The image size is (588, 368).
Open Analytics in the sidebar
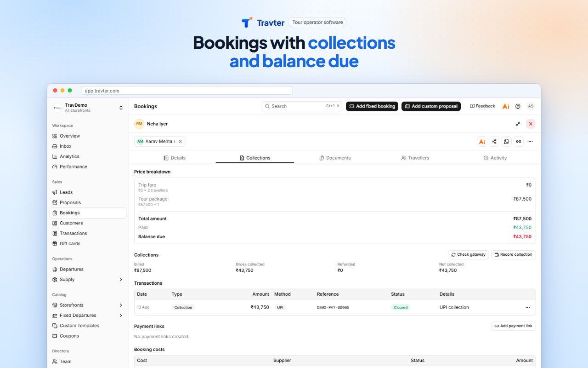pyautogui.click(x=88, y=156)
